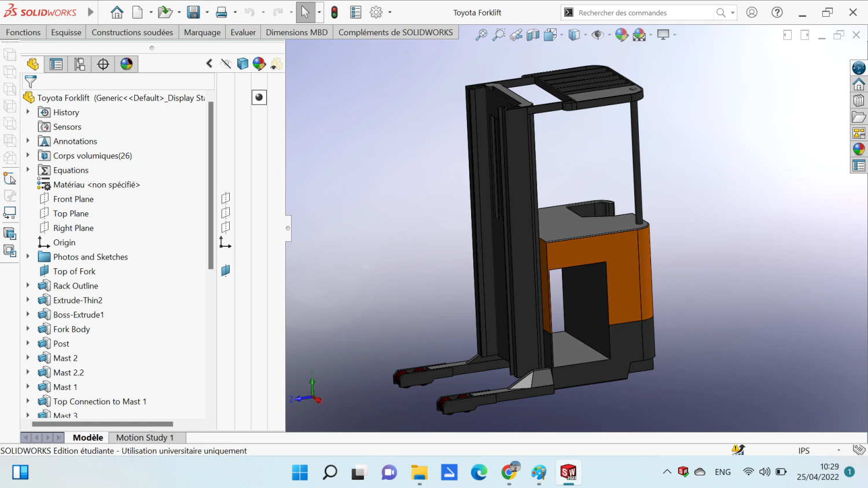Image resolution: width=868 pixels, height=488 pixels.
Task: Open Constructions soudées ribbon tab
Action: 133,32
